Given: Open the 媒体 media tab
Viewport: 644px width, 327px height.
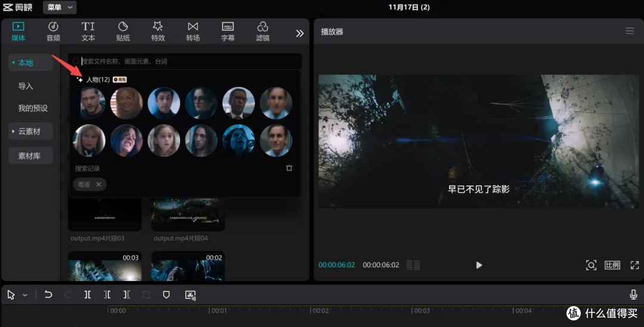Looking at the screenshot, I should [18, 32].
